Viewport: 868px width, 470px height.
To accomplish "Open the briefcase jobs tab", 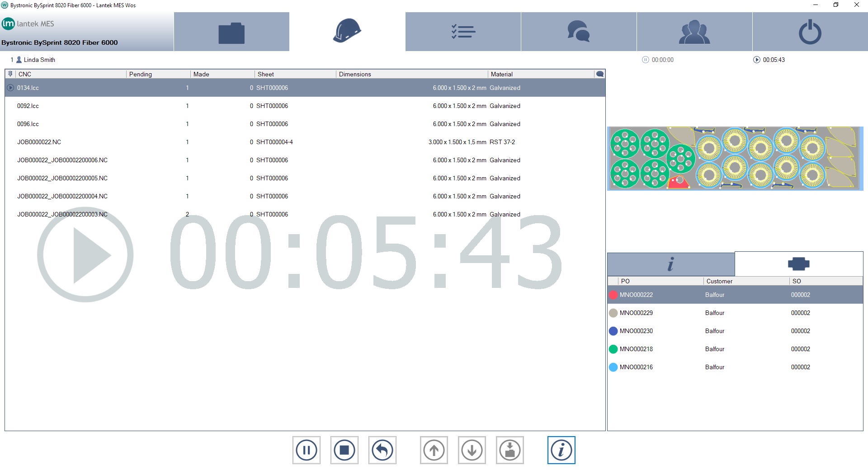I will (231, 32).
